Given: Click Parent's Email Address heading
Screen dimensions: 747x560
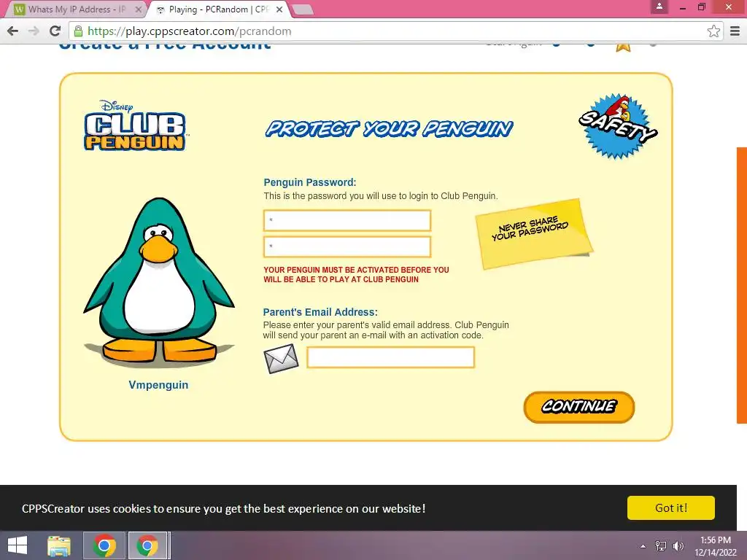Looking at the screenshot, I should click(x=320, y=312).
